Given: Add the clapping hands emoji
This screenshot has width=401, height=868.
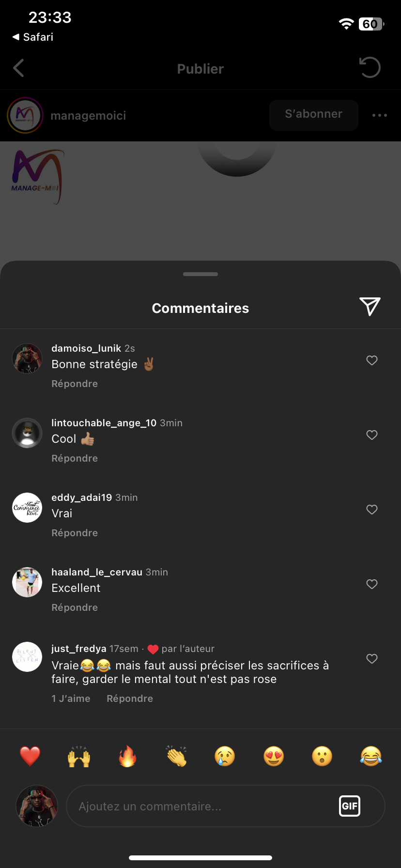Looking at the screenshot, I should 176,756.
